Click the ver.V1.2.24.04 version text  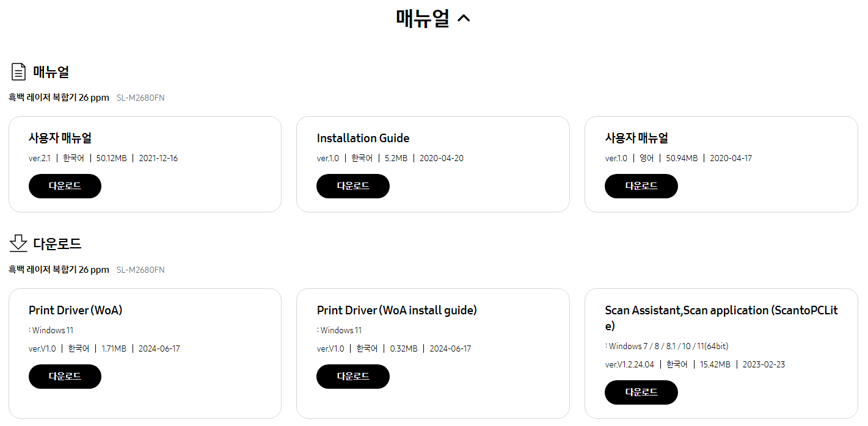[x=630, y=364]
